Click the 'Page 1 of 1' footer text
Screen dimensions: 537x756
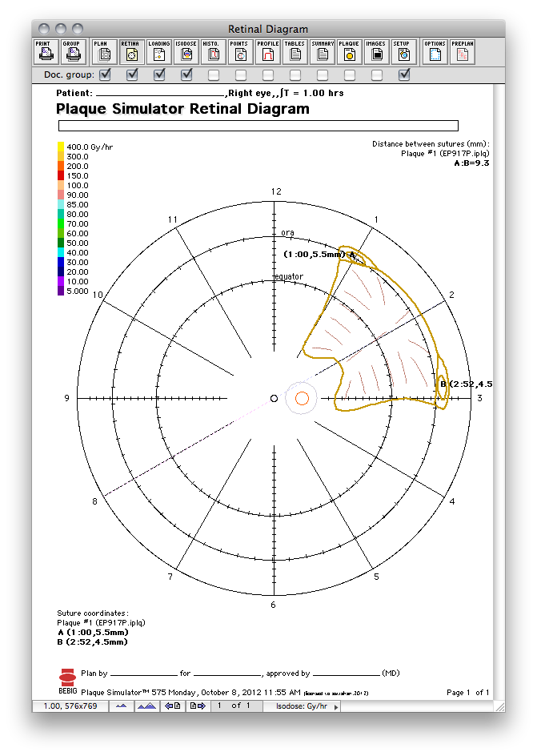click(x=467, y=692)
